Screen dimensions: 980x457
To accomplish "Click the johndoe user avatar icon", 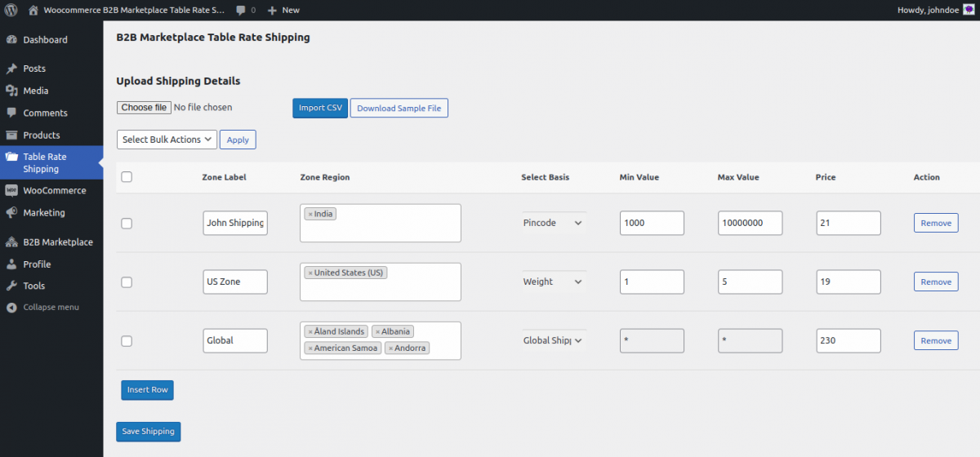I will click(969, 10).
